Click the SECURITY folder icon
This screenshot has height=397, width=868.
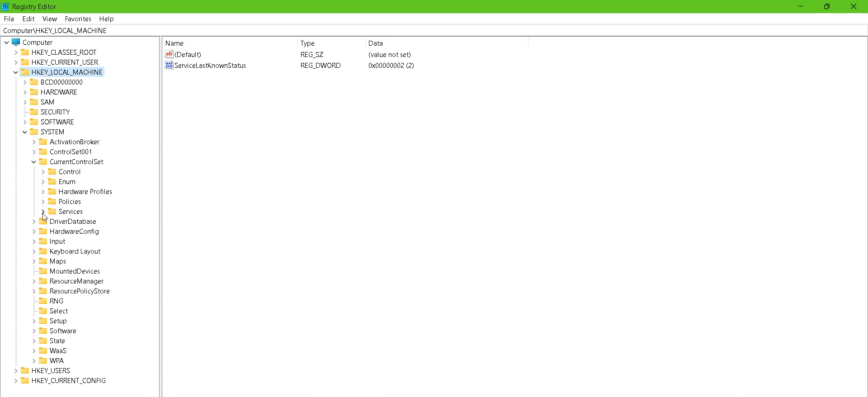click(x=34, y=112)
